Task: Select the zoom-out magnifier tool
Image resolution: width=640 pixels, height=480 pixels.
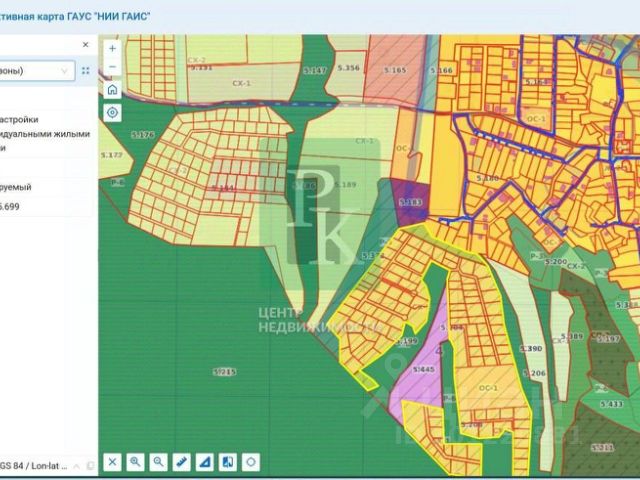Action: click(x=158, y=462)
